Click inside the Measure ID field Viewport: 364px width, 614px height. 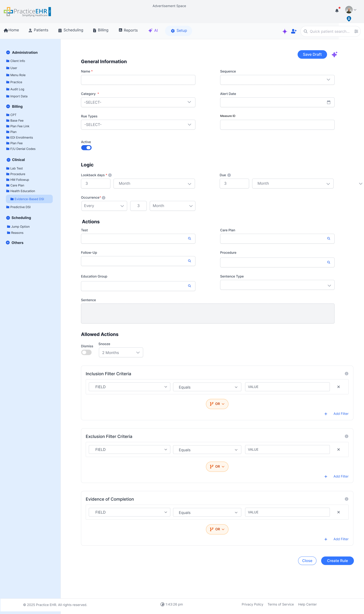click(277, 124)
